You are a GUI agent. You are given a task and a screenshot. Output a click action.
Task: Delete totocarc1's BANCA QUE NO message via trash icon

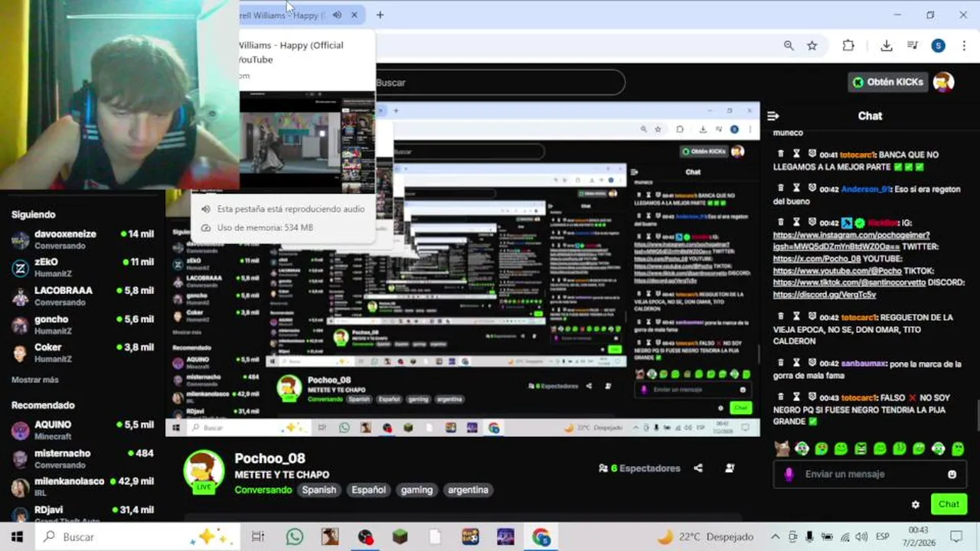[x=781, y=155]
